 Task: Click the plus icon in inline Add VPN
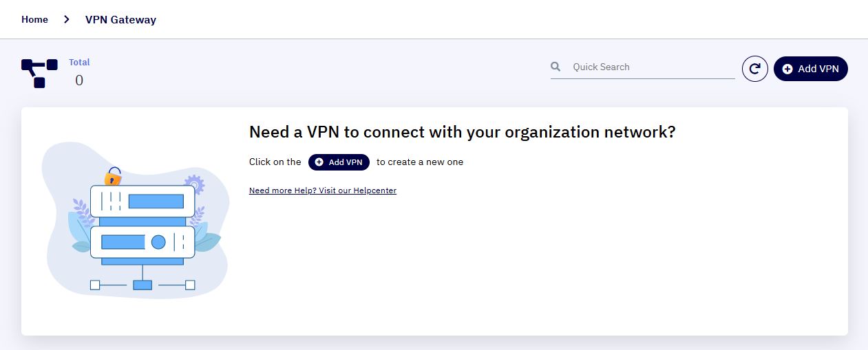click(x=319, y=162)
